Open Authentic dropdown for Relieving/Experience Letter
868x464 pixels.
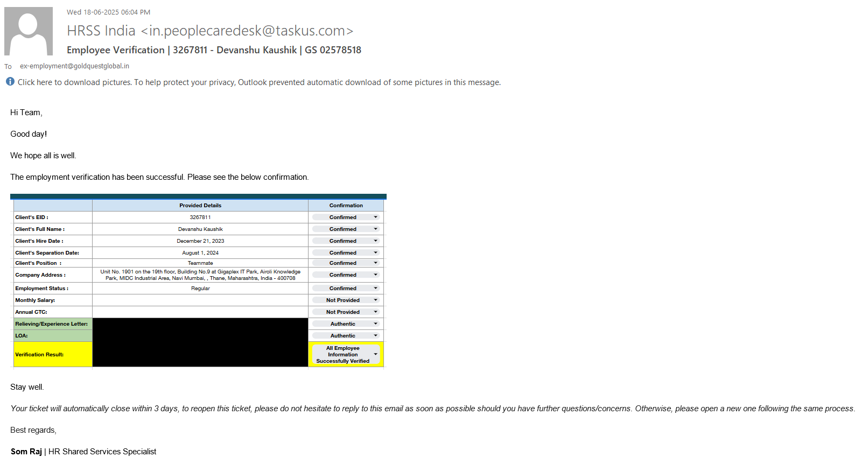point(346,324)
